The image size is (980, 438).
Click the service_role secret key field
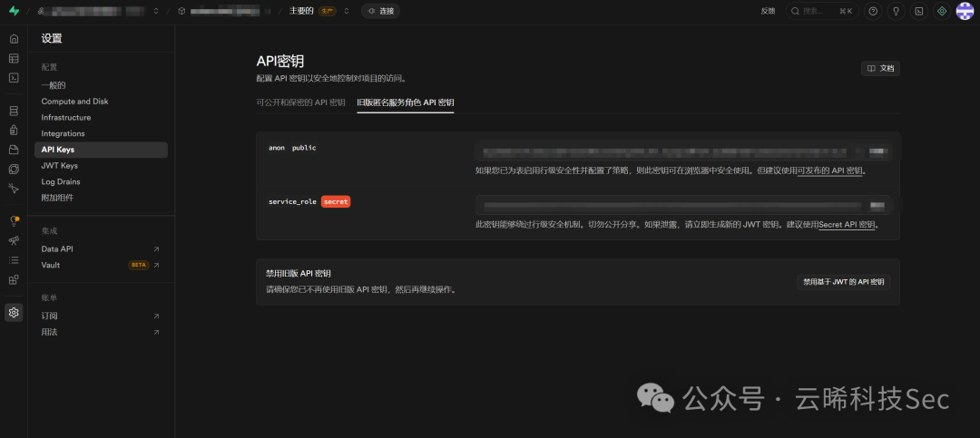coord(682,205)
